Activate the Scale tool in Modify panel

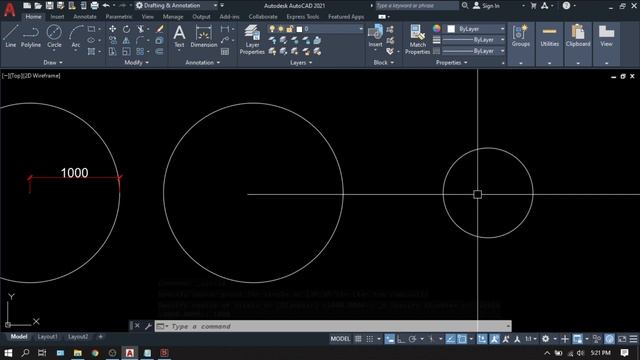tap(127, 52)
